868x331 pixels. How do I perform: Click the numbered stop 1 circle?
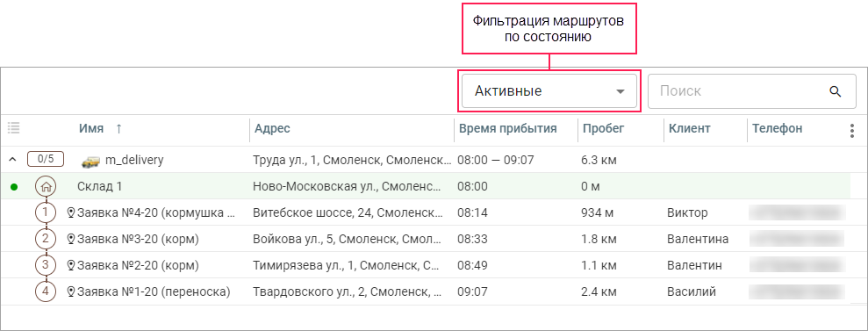pyautogui.click(x=46, y=212)
